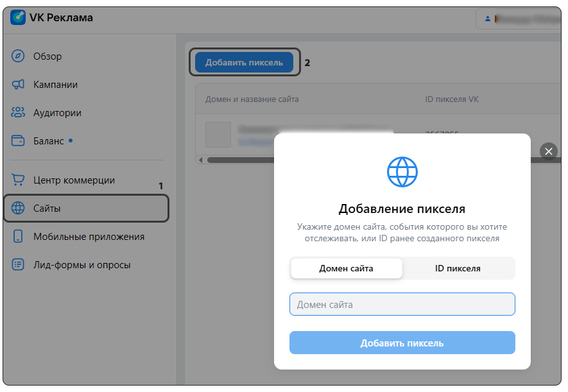Click Добавить пиксель above the sites table
The width and height of the screenshot is (568, 392).
pos(245,62)
